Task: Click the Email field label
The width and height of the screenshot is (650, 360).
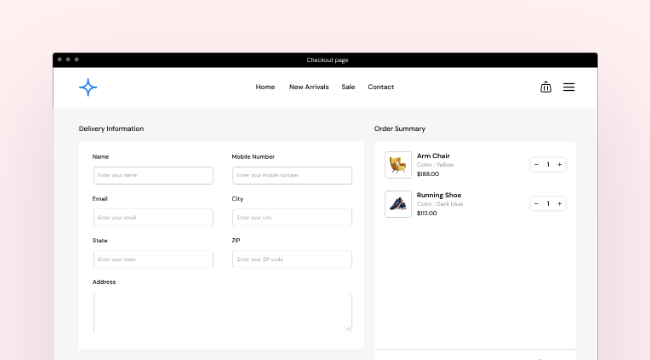Action: pos(100,199)
